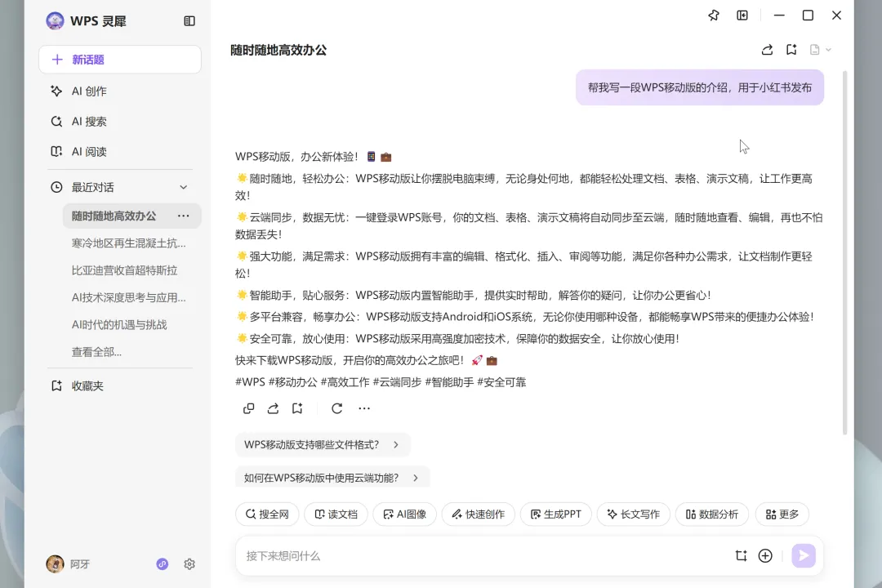Add attachment with plus circle icon

[765, 556]
